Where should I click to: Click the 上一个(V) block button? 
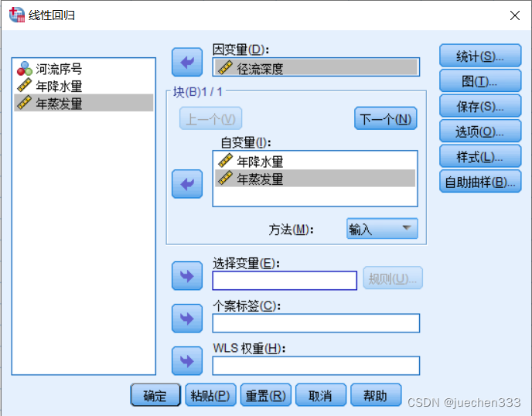point(210,119)
